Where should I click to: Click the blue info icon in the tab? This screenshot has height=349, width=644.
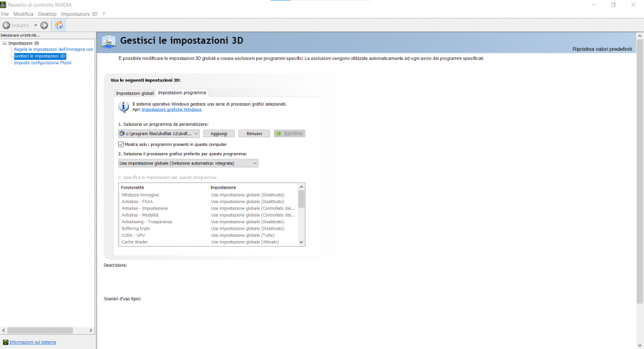pyautogui.click(x=124, y=107)
